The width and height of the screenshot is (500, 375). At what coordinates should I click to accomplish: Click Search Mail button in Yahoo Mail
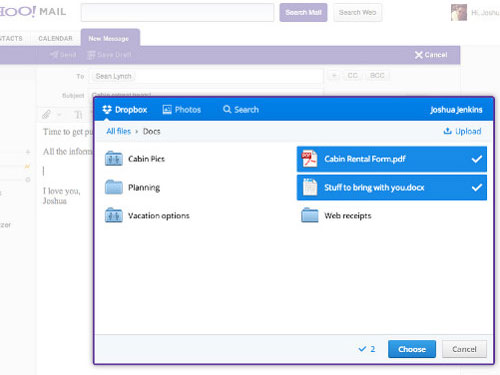point(303,12)
